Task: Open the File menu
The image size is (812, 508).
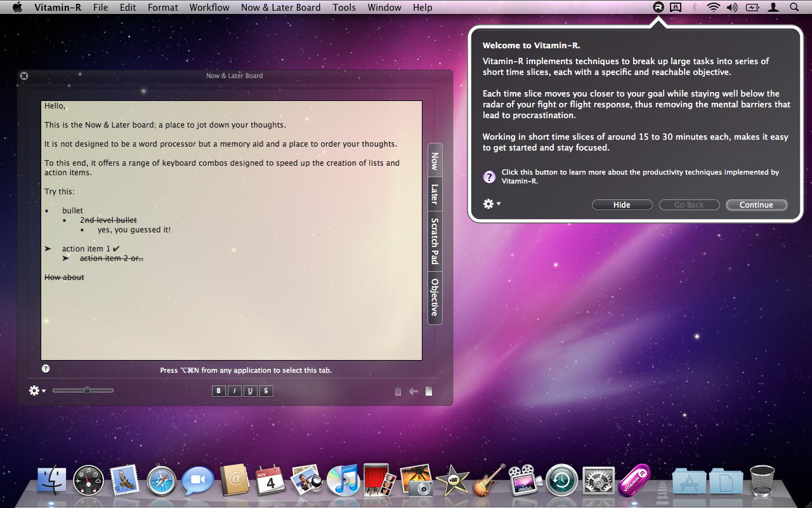Action: (100, 8)
